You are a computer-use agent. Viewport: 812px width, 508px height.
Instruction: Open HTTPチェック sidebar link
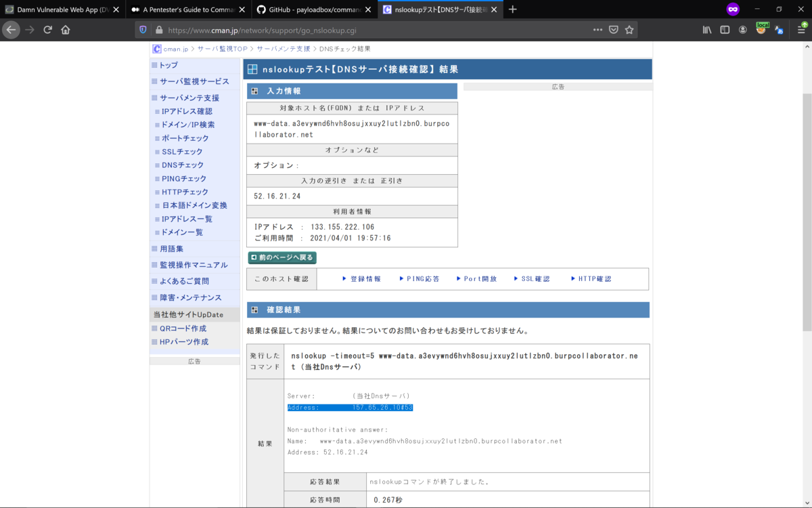click(185, 192)
